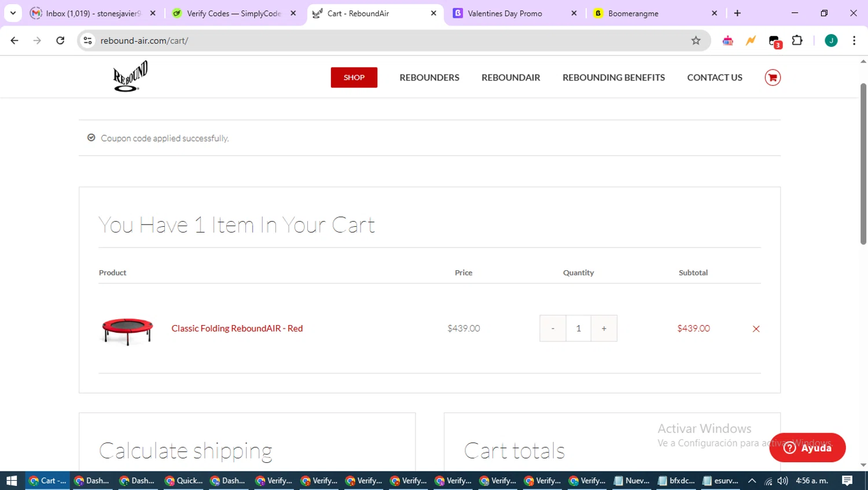Close the Gmail Inbox tab
The height and width of the screenshot is (490, 868).
[153, 13]
